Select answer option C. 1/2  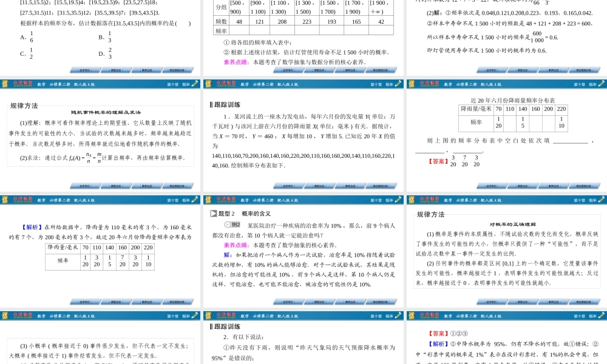(27, 53)
